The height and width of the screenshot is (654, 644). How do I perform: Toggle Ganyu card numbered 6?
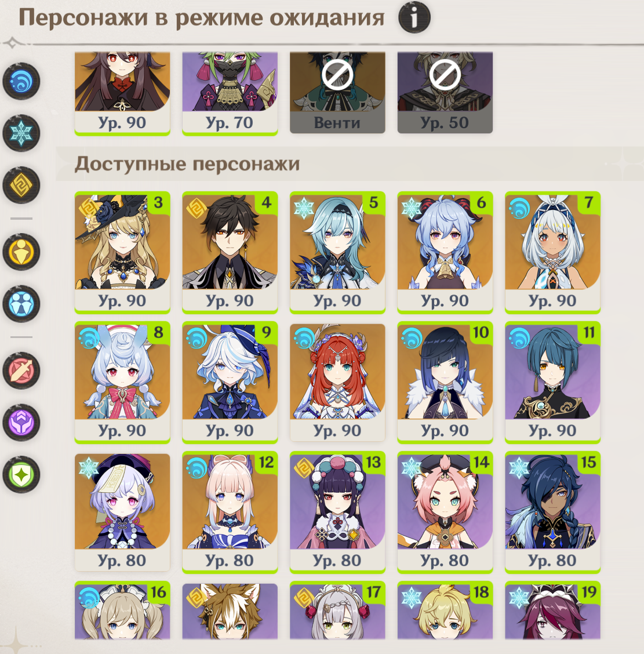click(445, 252)
